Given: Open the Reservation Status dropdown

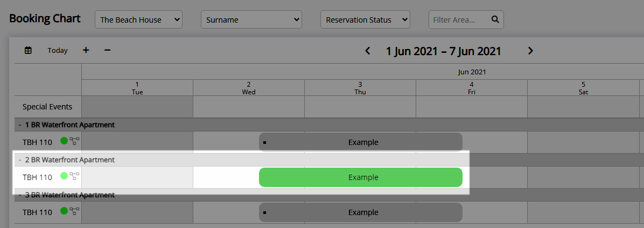Looking at the screenshot, I should pyautogui.click(x=365, y=20).
